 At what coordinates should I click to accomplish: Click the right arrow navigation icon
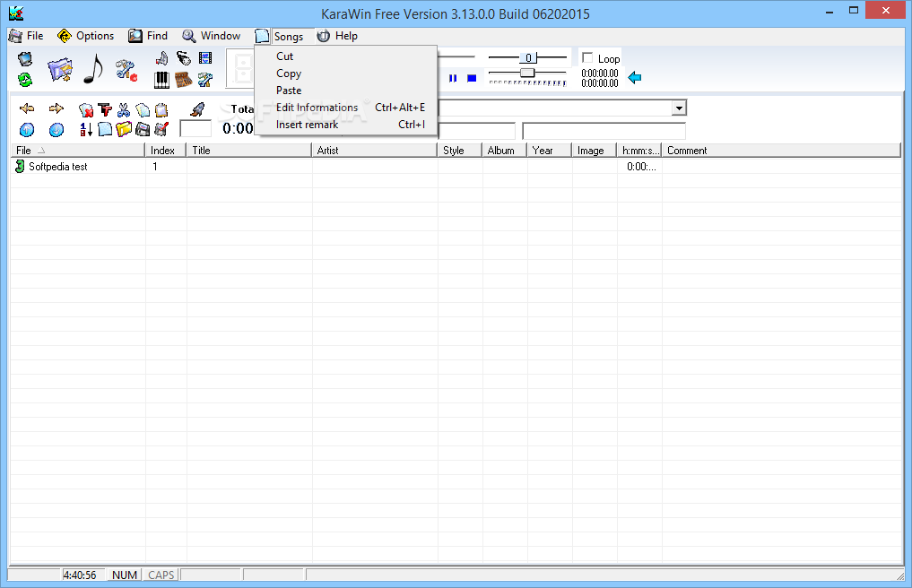point(56,108)
